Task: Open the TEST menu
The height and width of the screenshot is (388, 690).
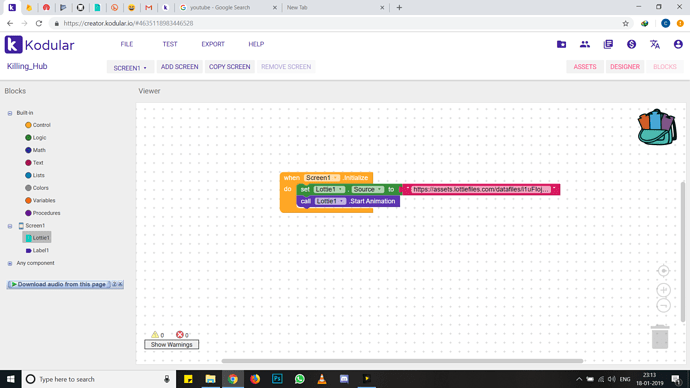Action: [x=170, y=44]
